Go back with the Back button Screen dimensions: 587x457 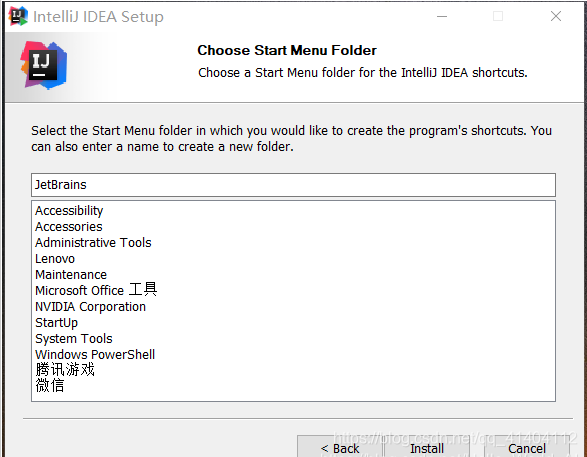coord(340,447)
